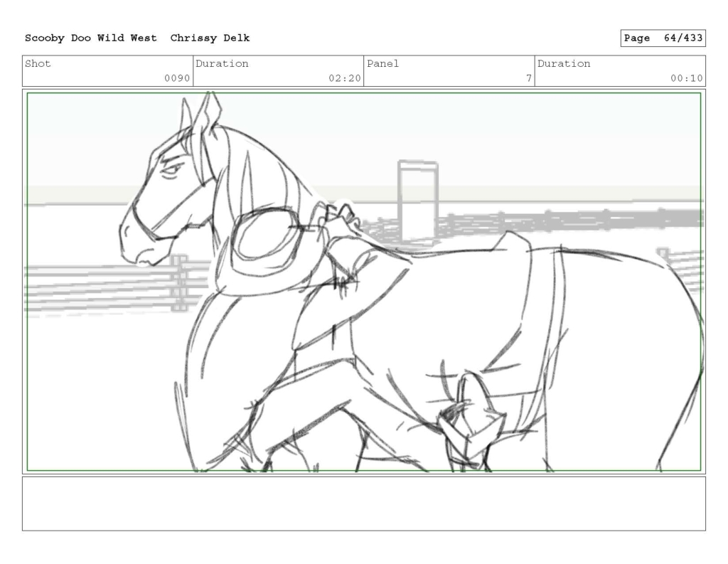Click the "Chrissy Delk" name text
The height and width of the screenshot is (564, 728).
pyautogui.click(x=210, y=38)
